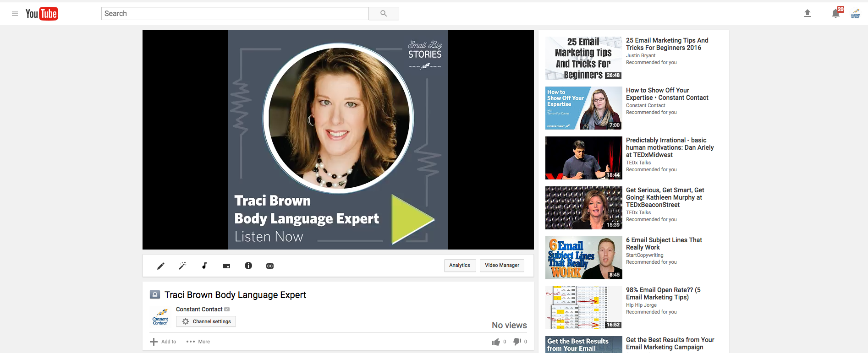Open 'How to Show Off Your Expertise' title
This screenshot has height=353, width=868.
(667, 94)
